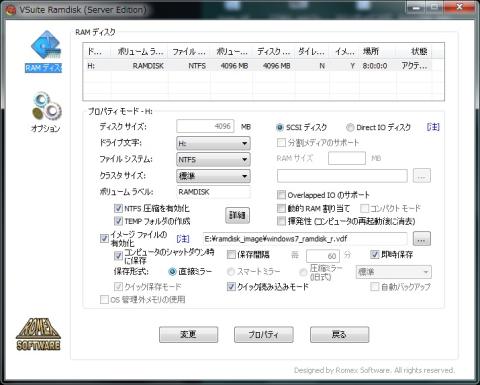Click the ディスク サイズ field showing 4096

pyautogui.click(x=205, y=126)
